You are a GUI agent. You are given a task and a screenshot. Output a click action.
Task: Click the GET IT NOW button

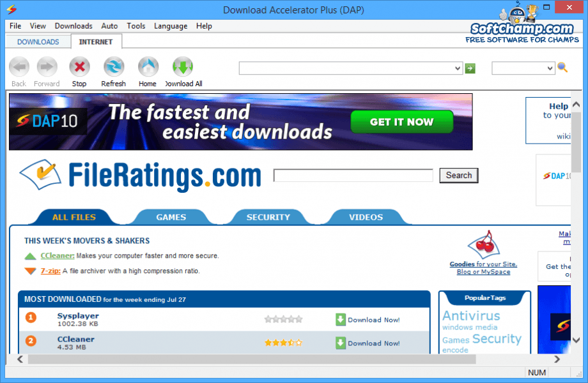pos(401,122)
